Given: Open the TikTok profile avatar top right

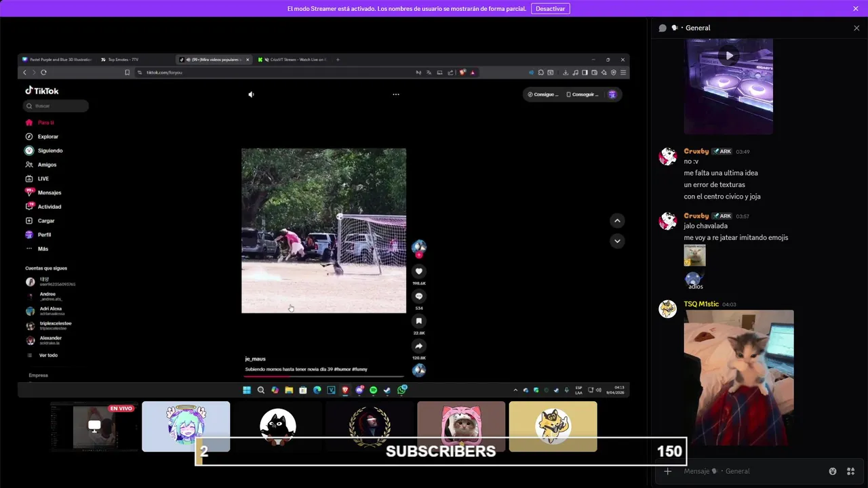Looking at the screenshot, I should (612, 94).
